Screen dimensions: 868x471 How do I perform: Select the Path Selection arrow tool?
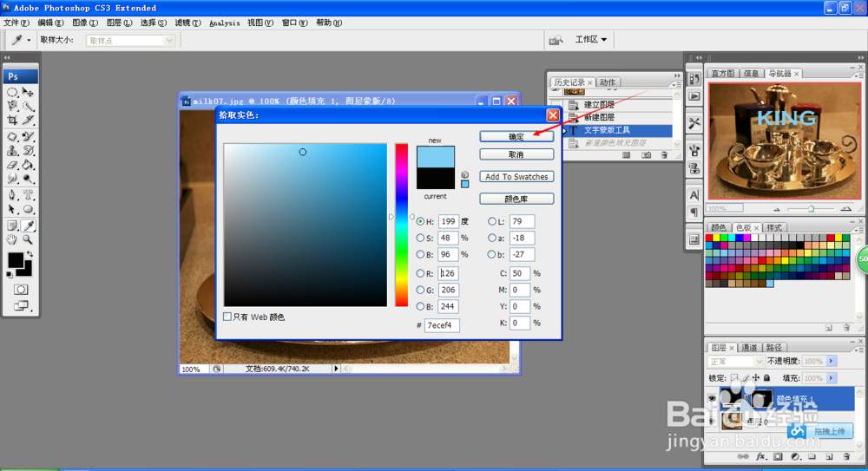(12, 209)
